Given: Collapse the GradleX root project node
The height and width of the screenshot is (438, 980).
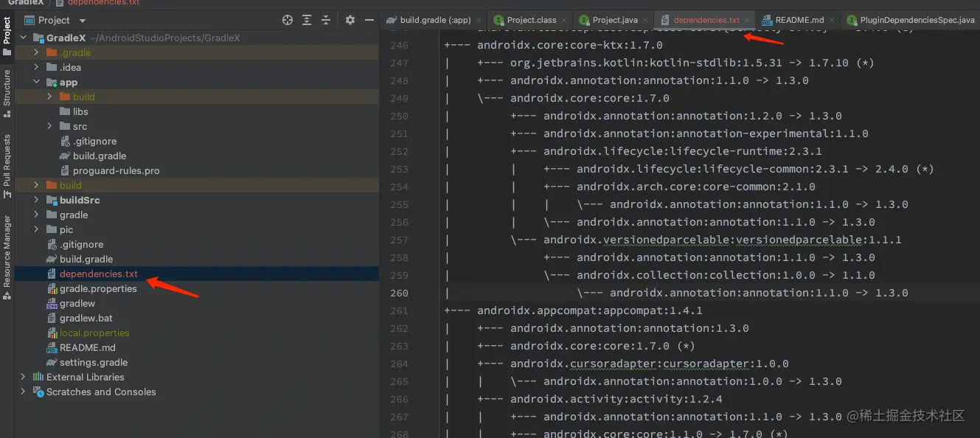Looking at the screenshot, I should (24, 38).
